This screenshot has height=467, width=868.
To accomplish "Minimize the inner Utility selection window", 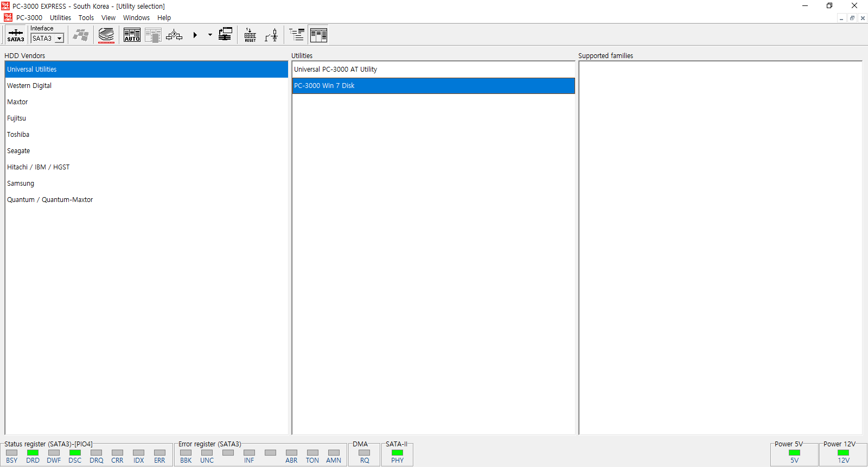I will pos(842,18).
